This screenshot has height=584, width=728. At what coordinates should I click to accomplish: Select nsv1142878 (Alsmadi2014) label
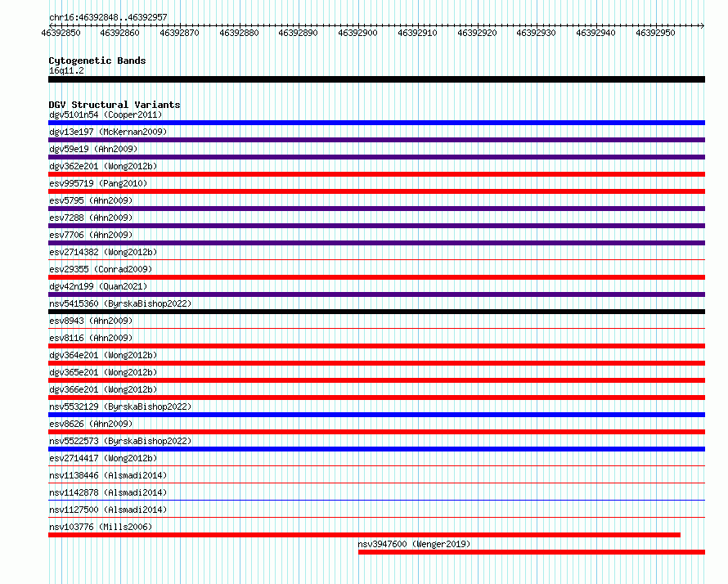pos(108,492)
